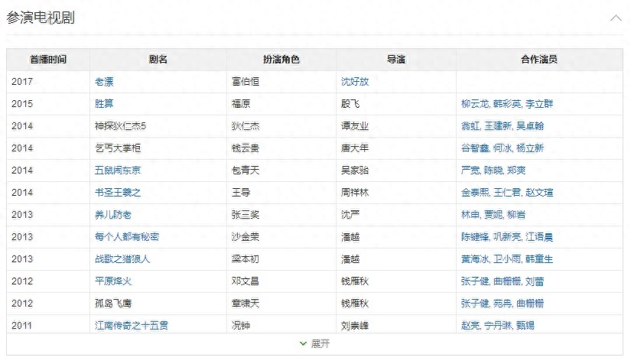Open the 每个人都有秘密 drama link

(x=127, y=237)
